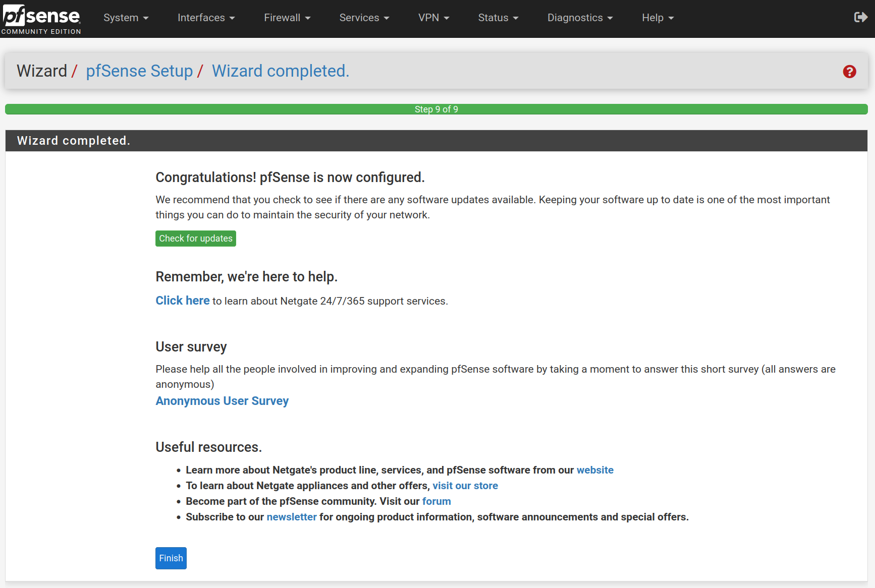Open the Help menu
Viewport: 875px width, 588px height.
(x=658, y=18)
